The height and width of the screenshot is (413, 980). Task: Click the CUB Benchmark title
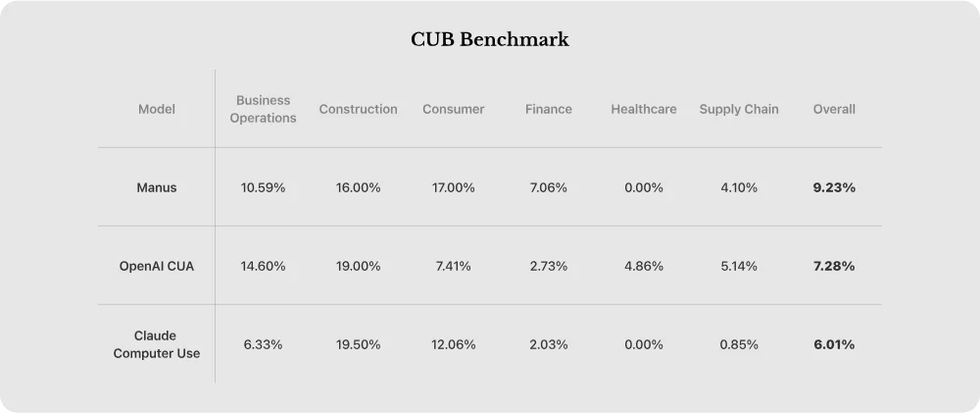[490, 40]
